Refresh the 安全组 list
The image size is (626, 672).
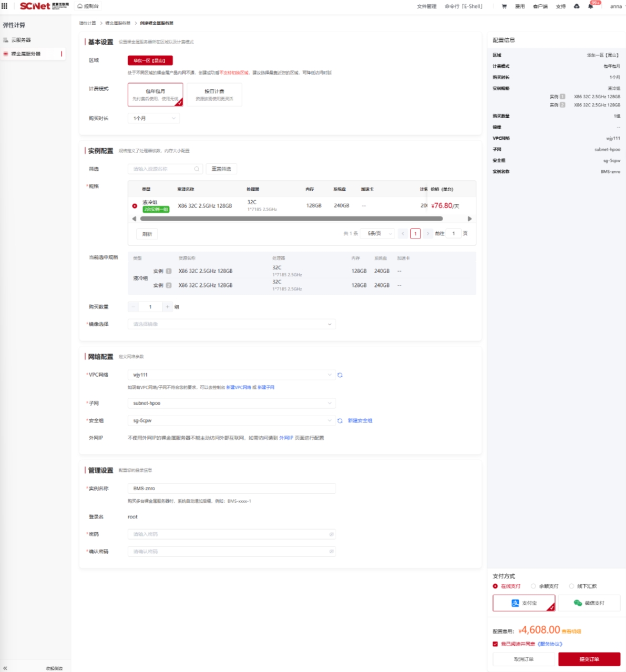(340, 421)
